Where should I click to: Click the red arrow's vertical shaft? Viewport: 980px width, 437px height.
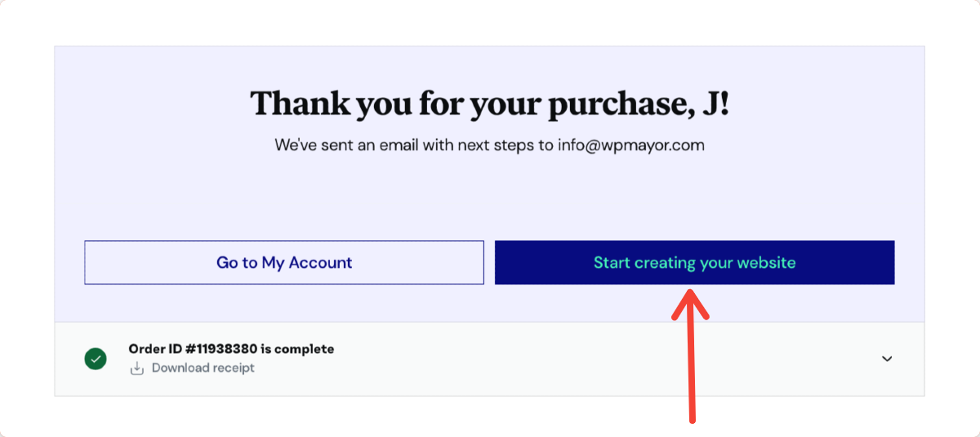pyautogui.click(x=692, y=368)
